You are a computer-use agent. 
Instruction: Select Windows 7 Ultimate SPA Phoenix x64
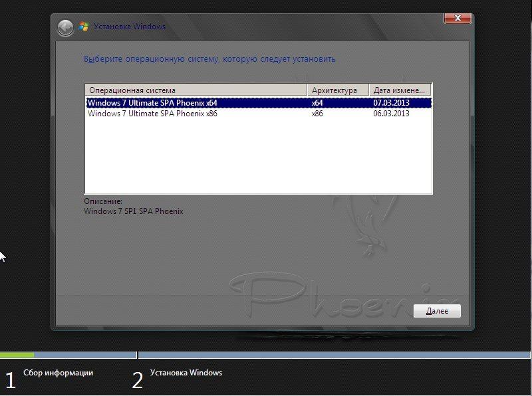[152, 103]
